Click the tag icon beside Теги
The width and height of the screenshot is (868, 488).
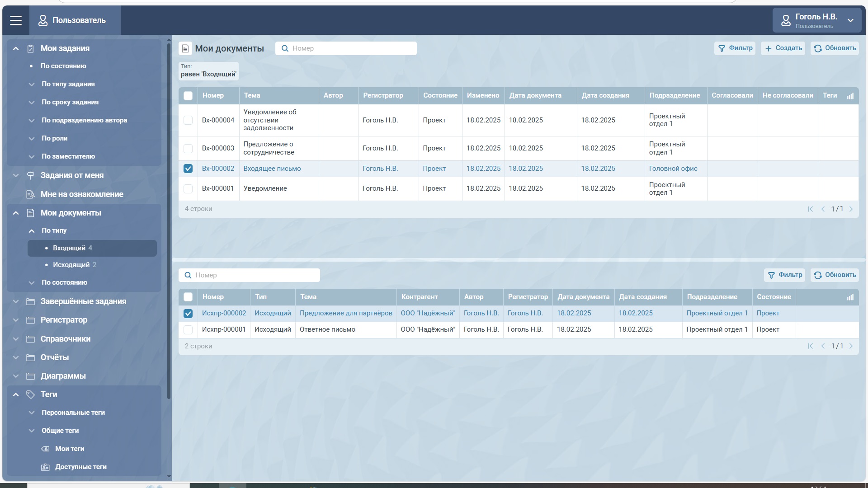(x=30, y=394)
